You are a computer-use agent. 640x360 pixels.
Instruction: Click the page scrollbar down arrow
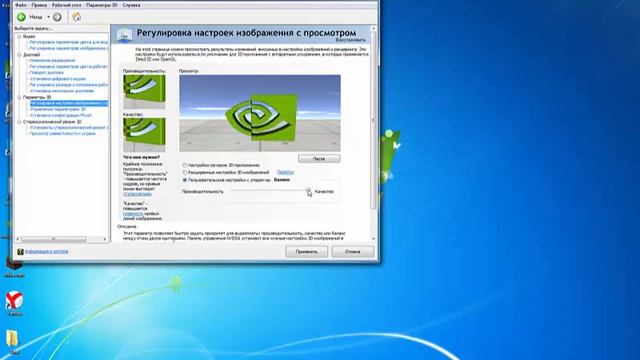373,239
